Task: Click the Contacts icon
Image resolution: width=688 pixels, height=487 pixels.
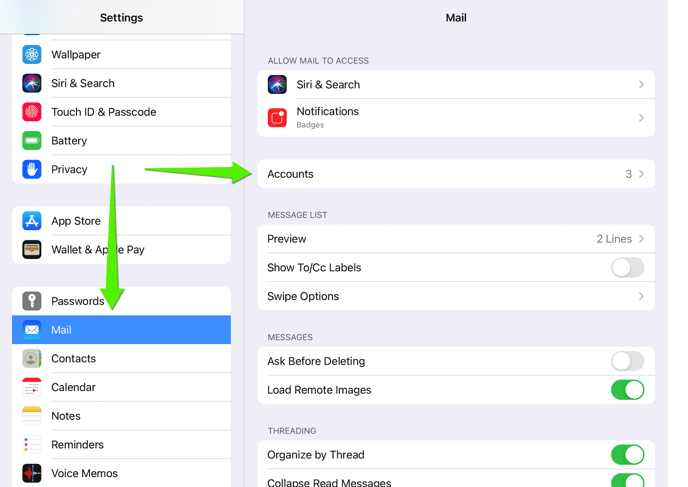Action: click(x=32, y=358)
